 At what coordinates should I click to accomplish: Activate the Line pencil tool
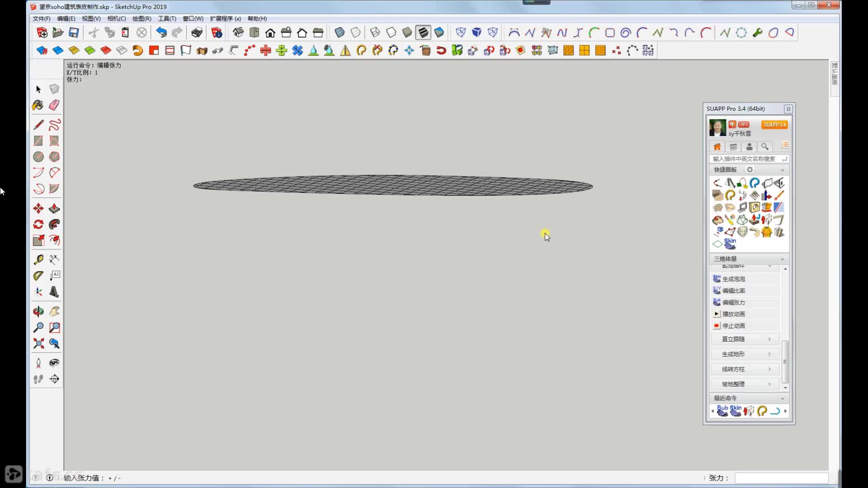[x=38, y=125]
